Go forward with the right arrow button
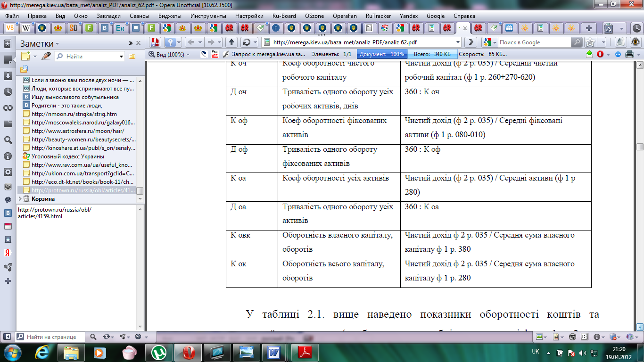The height and width of the screenshot is (362, 644). (x=211, y=42)
